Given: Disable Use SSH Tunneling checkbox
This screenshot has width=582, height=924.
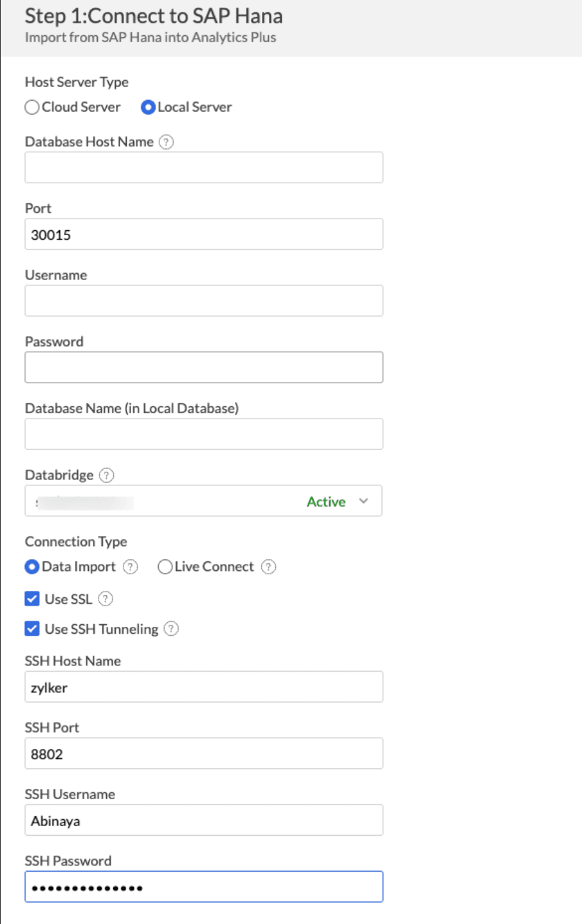Looking at the screenshot, I should (32, 630).
